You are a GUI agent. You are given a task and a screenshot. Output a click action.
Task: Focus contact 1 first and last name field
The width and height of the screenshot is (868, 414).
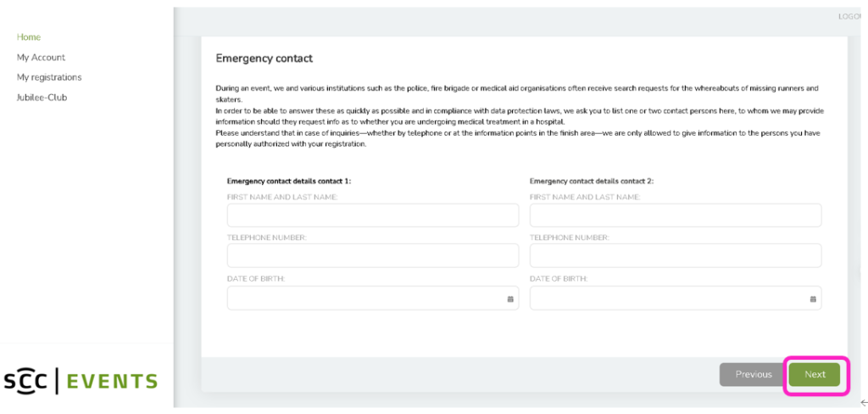pyautogui.click(x=373, y=215)
